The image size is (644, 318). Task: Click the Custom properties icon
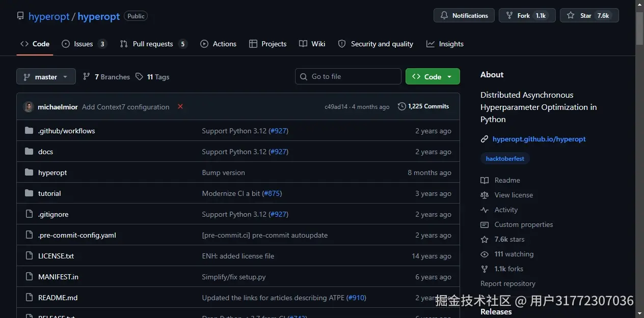pyautogui.click(x=485, y=224)
